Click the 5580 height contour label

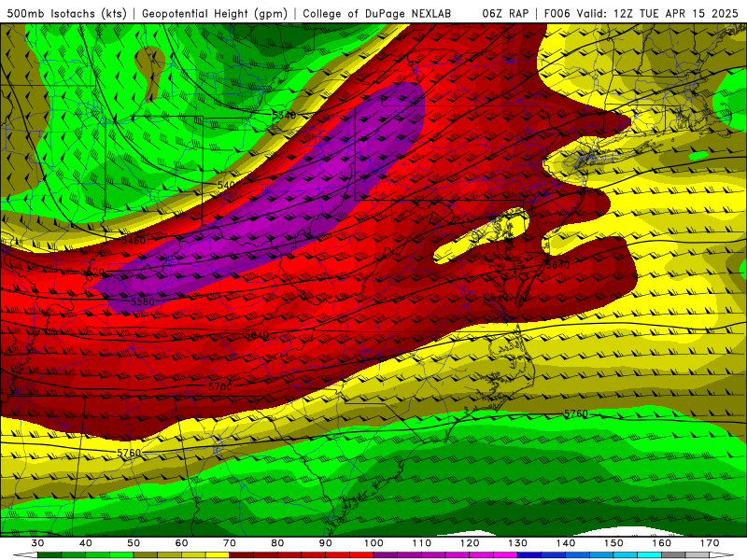(x=143, y=301)
